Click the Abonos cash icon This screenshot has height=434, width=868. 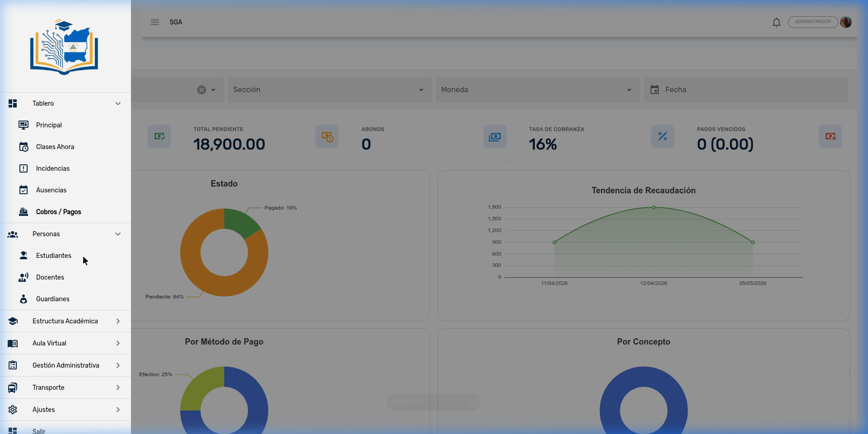(x=495, y=136)
